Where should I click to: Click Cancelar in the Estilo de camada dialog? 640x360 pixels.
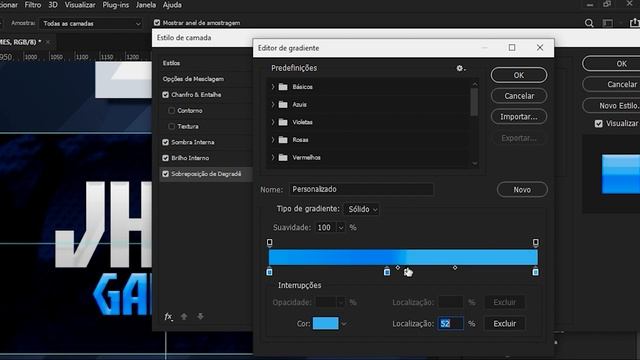[x=611, y=84]
